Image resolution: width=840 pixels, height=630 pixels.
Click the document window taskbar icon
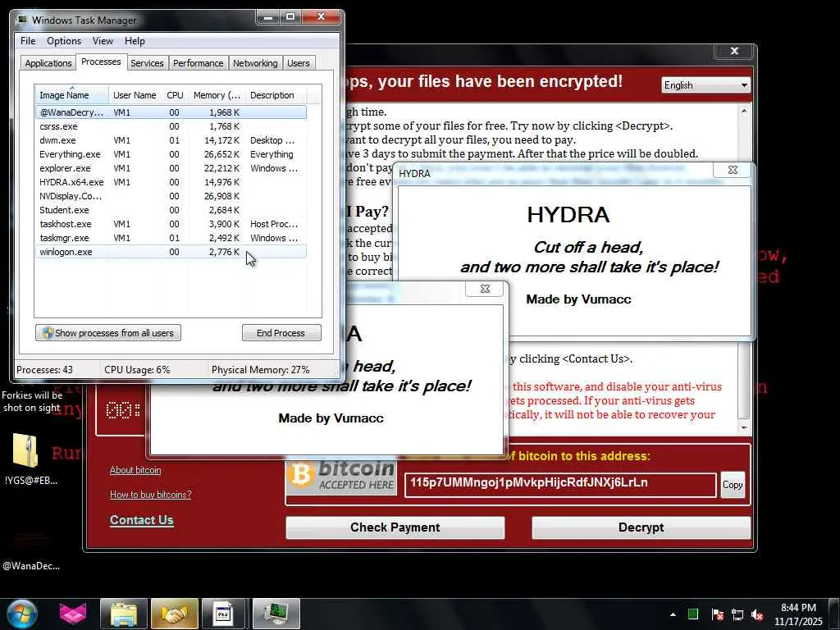pos(223,614)
